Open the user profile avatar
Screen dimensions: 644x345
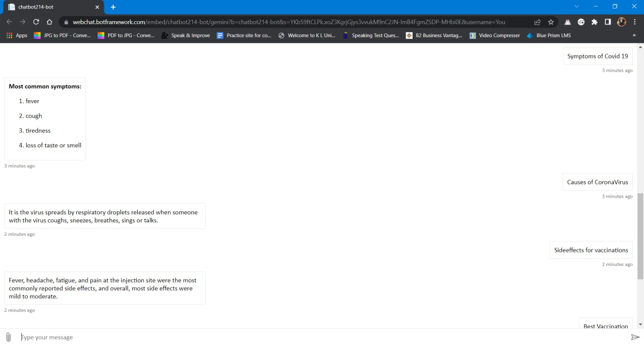coord(621,22)
